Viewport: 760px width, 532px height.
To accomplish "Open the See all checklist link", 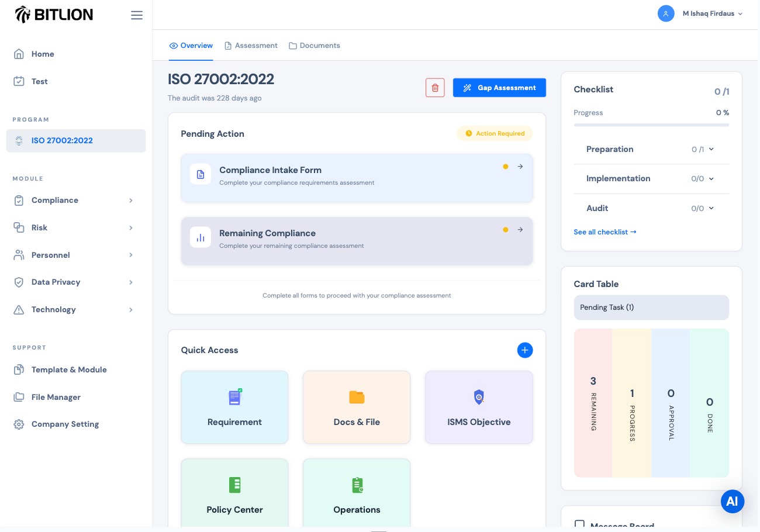I will 605,232.
